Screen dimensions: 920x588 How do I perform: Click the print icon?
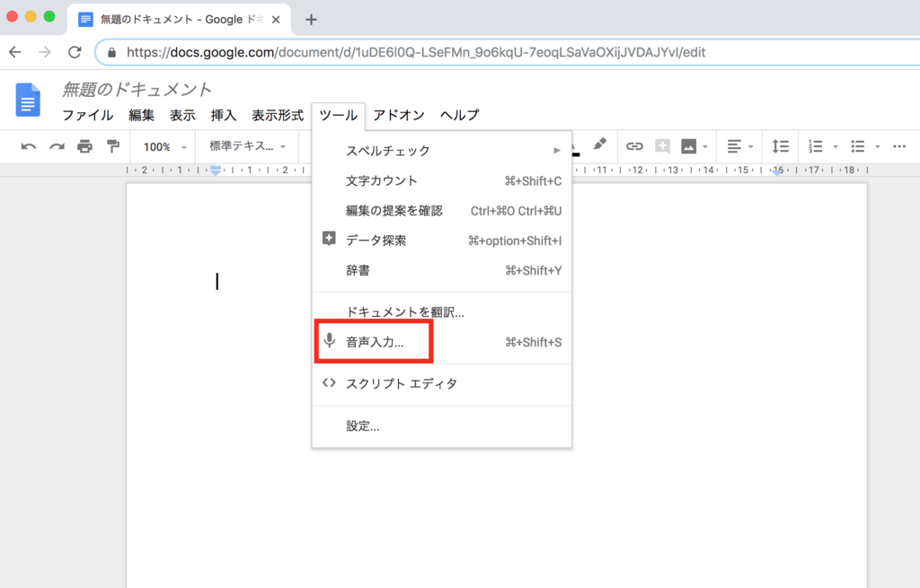pos(86,146)
